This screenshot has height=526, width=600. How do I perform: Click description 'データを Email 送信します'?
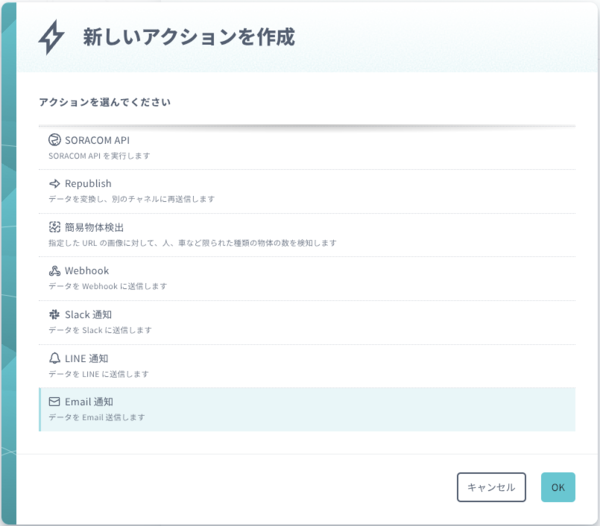point(96,417)
